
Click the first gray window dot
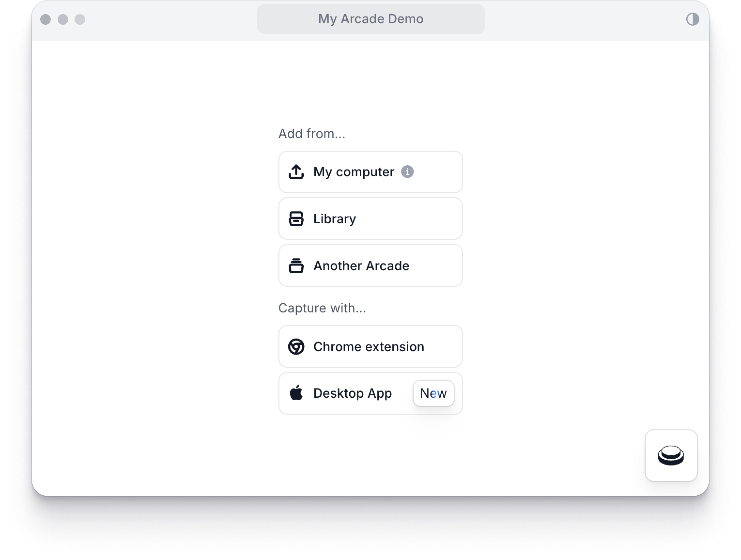[x=46, y=19]
